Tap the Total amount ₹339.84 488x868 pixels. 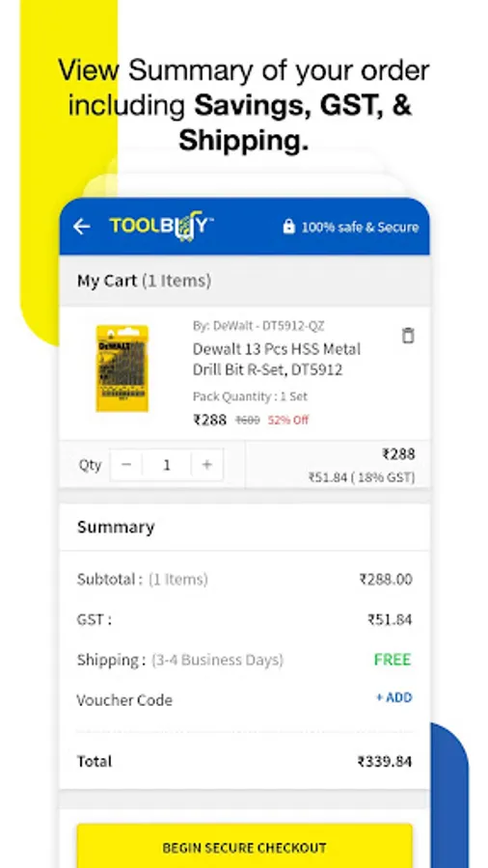385,762
